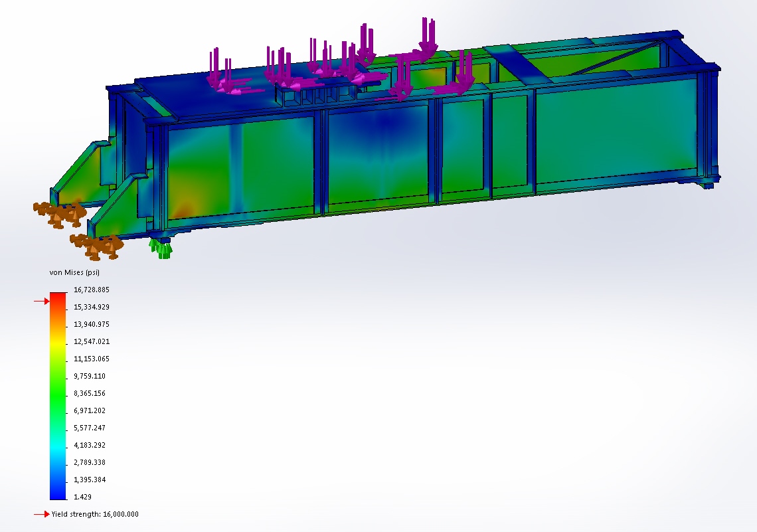Click legend value 2,789.338
The image size is (757, 532).
(x=90, y=462)
